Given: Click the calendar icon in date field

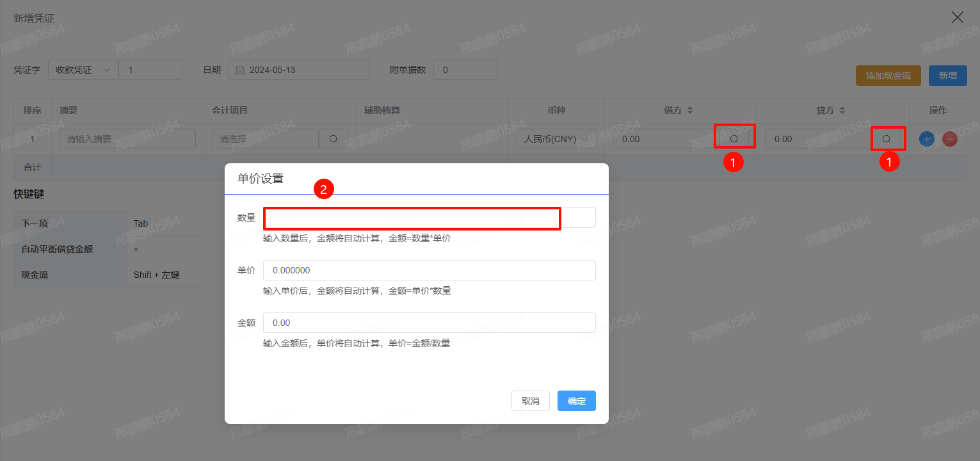Looking at the screenshot, I should (240, 70).
